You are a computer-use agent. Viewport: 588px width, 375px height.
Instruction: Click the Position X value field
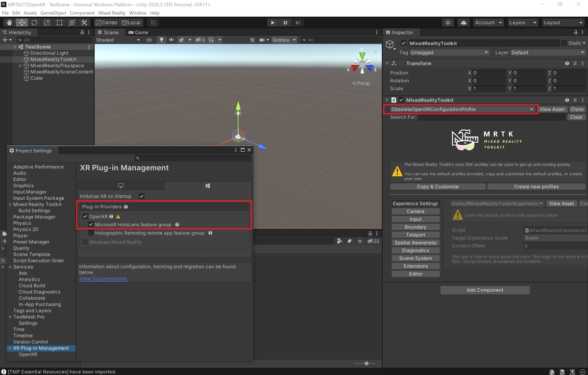pyautogui.click(x=489, y=73)
